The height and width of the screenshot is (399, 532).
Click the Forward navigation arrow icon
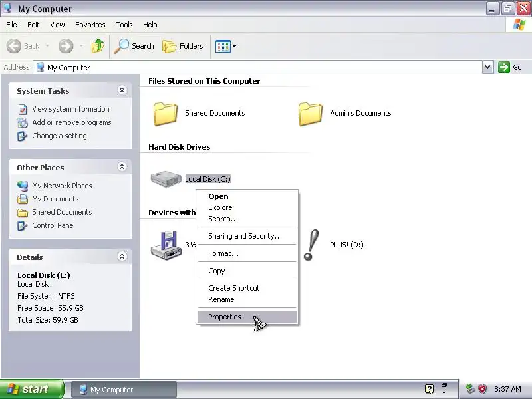[x=66, y=46]
